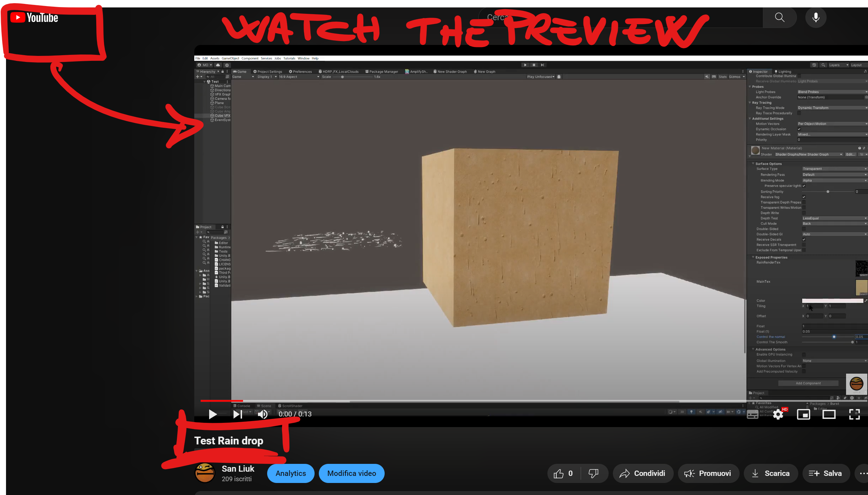
Task: Open Salva save to playlist menu
Action: (826, 473)
